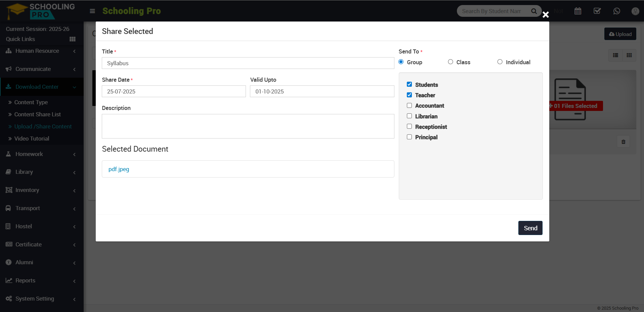The image size is (644, 312).
Task: Expand Human Resource menu chevron
Action: [x=74, y=51]
